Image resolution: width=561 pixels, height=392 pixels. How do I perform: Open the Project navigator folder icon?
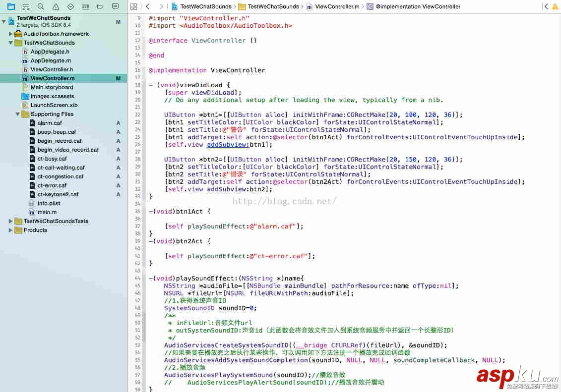pos(11,6)
